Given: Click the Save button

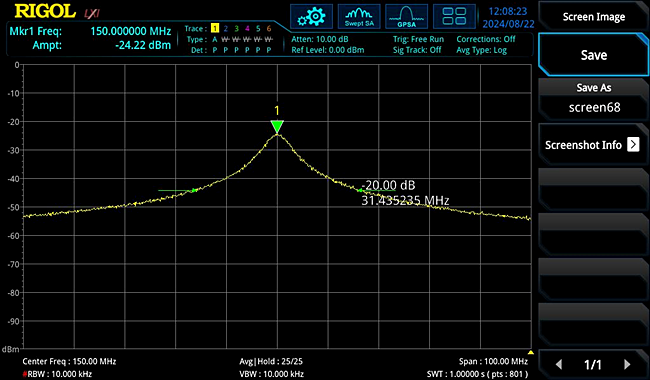Looking at the screenshot, I should tap(593, 55).
